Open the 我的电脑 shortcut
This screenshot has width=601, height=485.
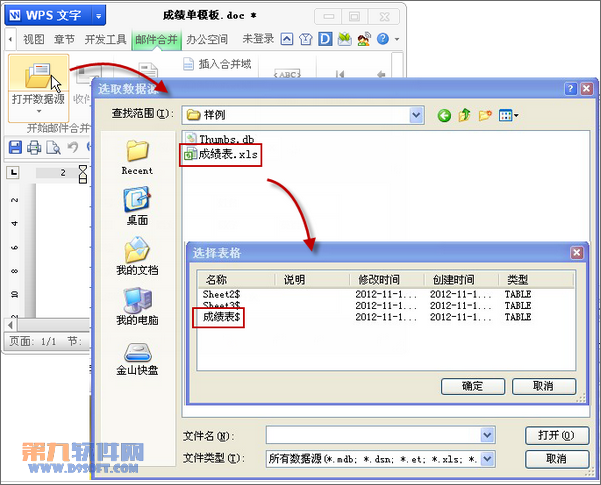coord(137,307)
